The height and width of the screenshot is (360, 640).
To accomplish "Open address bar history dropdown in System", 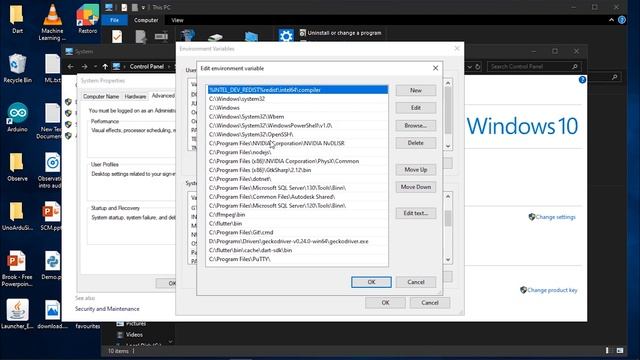I will (469, 67).
